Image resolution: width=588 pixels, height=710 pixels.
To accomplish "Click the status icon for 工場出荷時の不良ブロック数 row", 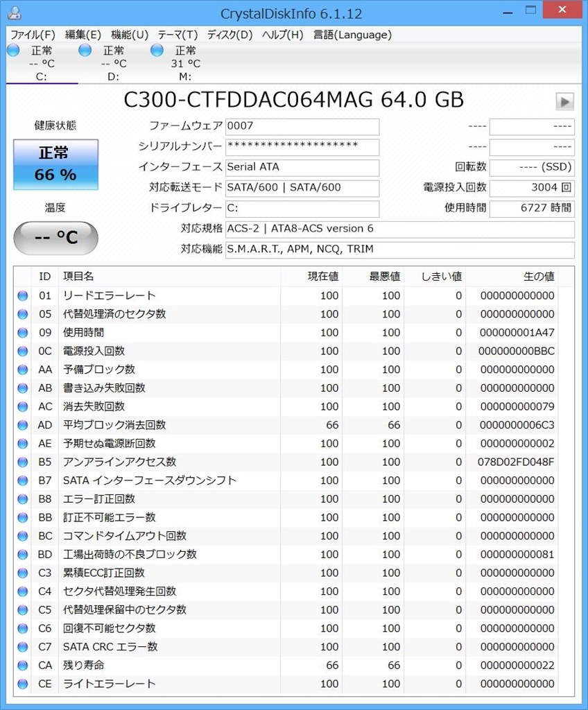I will pos(23,555).
